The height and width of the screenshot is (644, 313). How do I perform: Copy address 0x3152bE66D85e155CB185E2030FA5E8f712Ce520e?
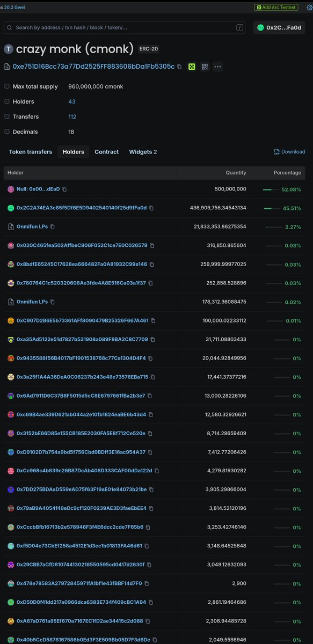coord(150,434)
